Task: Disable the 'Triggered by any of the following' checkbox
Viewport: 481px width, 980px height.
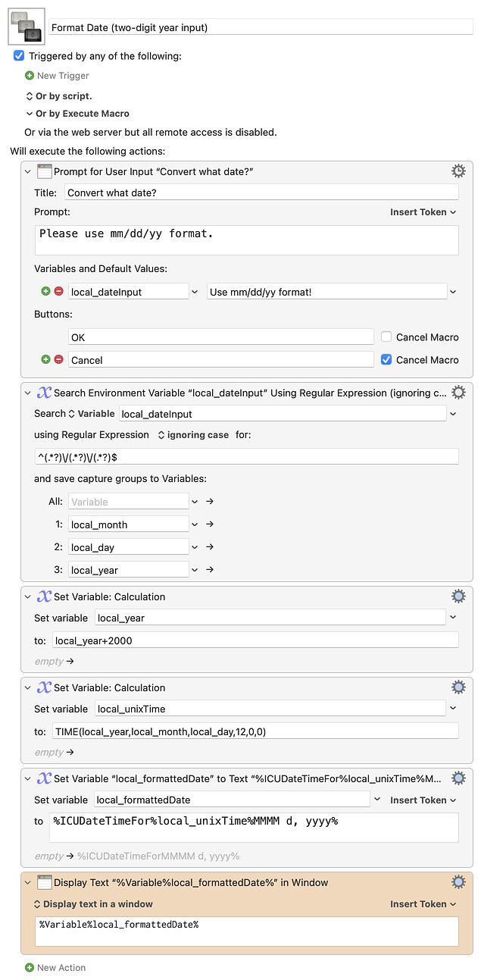Action: tap(20, 56)
